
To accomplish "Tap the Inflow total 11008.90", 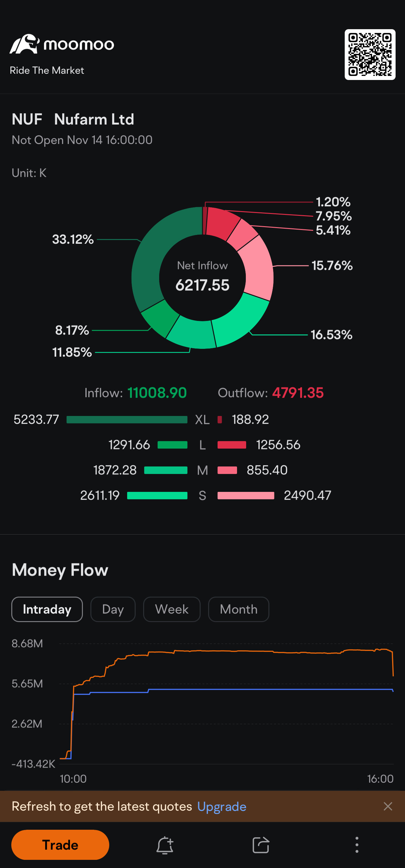I will [157, 393].
